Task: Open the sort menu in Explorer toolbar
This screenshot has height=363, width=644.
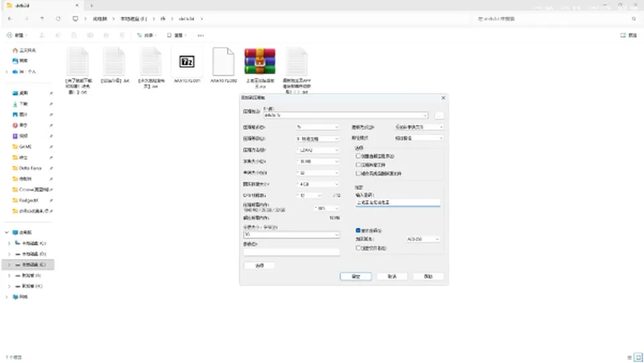Action: (147, 36)
